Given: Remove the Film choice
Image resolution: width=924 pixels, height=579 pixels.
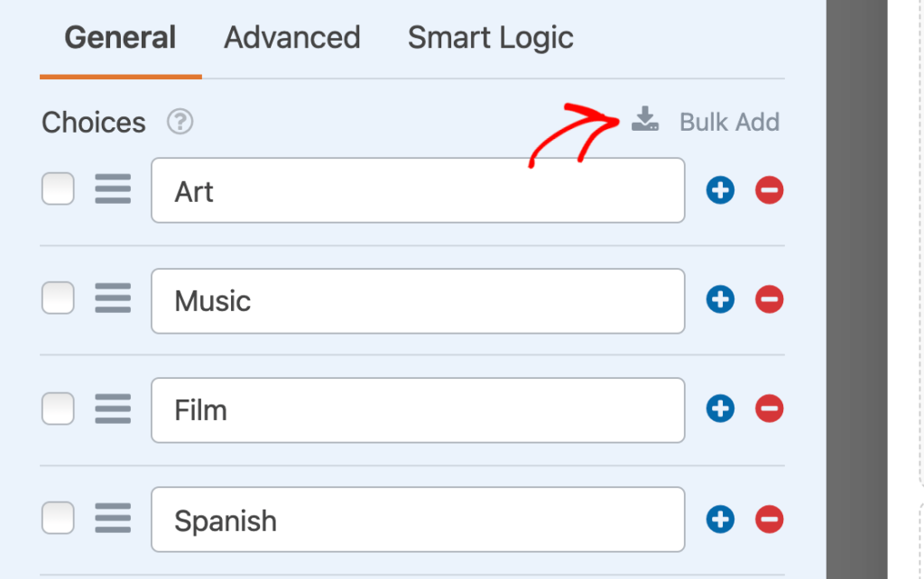Looking at the screenshot, I should [769, 409].
